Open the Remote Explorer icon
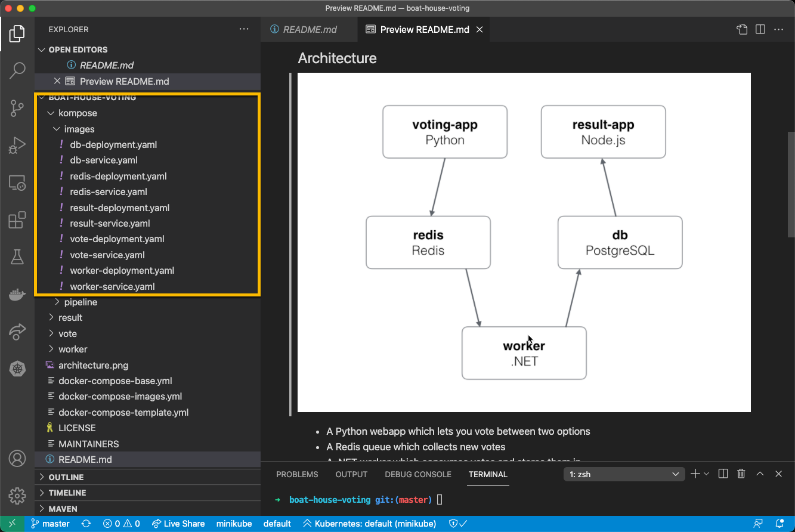This screenshot has width=795, height=532. 17,183
